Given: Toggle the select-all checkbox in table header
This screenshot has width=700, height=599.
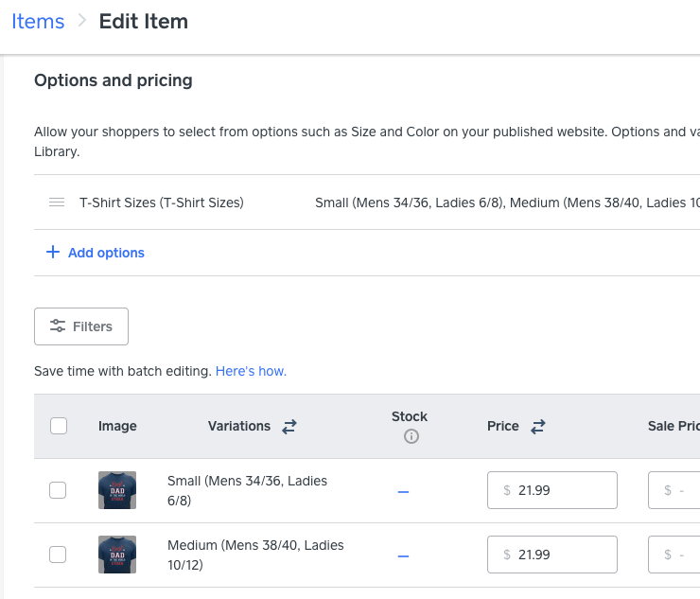Looking at the screenshot, I should tap(59, 426).
